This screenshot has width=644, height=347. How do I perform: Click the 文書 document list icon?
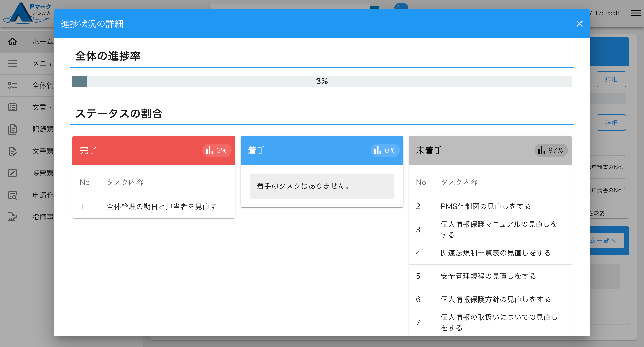(12, 107)
